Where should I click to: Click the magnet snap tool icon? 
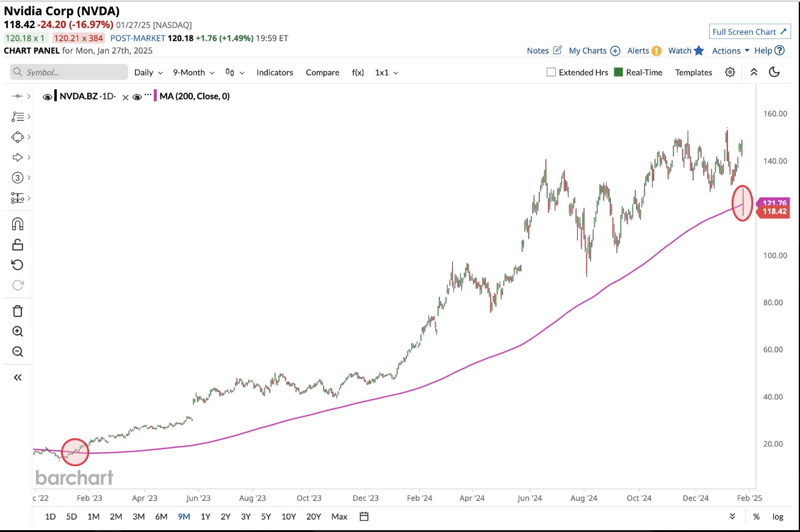coord(18,225)
